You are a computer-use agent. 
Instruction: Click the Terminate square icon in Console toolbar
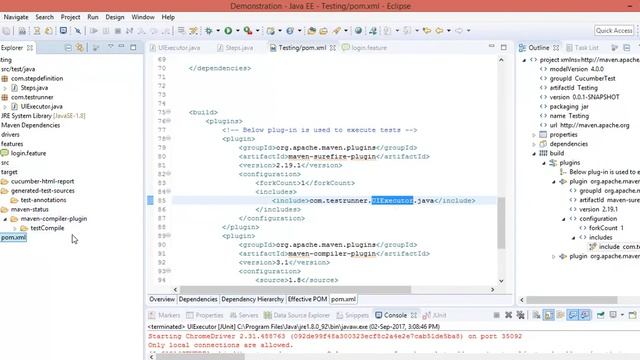click(x=496, y=315)
